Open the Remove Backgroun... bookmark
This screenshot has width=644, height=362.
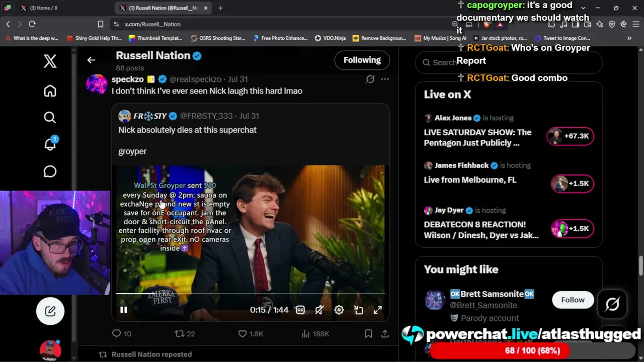[379, 38]
